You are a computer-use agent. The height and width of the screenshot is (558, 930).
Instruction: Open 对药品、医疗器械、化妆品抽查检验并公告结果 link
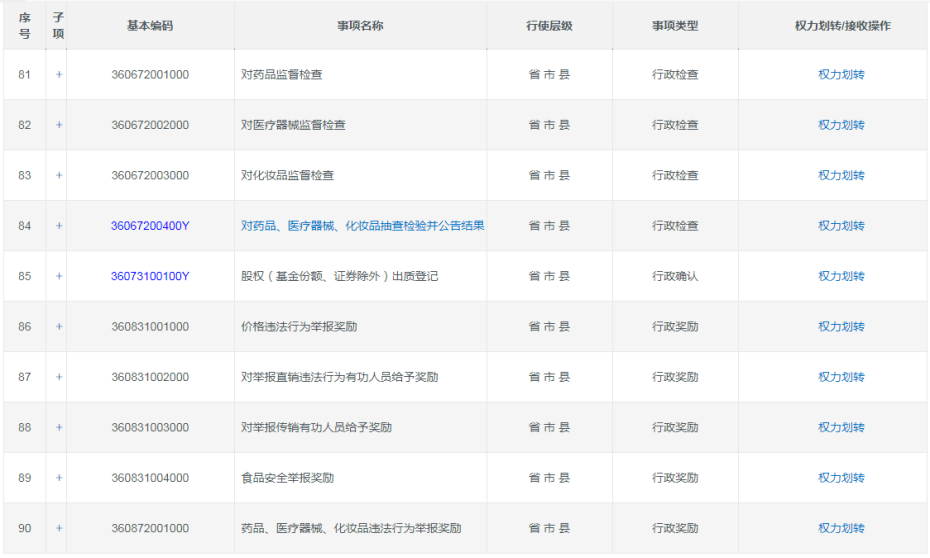pyautogui.click(x=362, y=226)
